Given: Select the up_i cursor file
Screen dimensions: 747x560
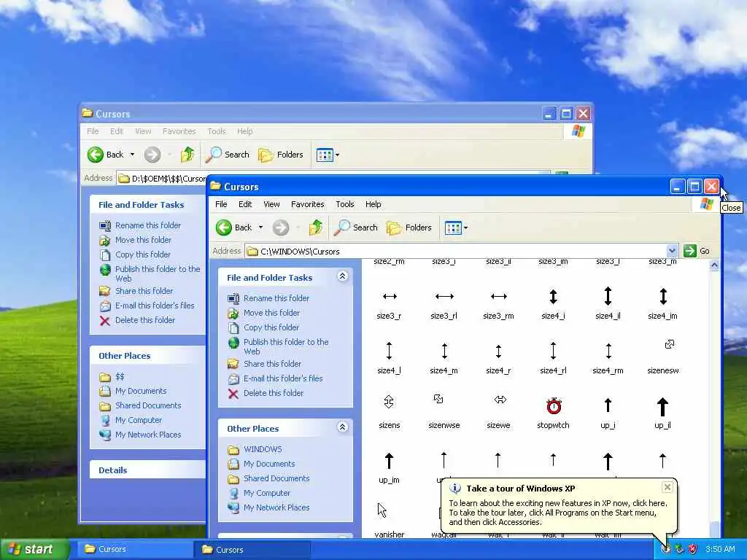Looking at the screenshot, I should (x=608, y=413).
